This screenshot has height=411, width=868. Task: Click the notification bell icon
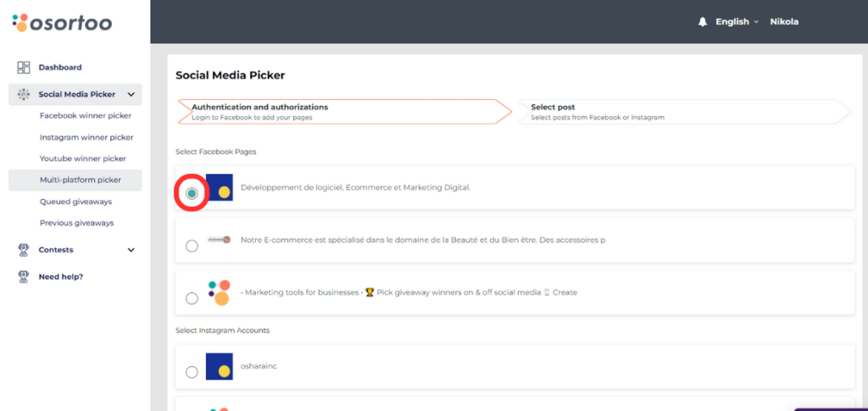703,22
